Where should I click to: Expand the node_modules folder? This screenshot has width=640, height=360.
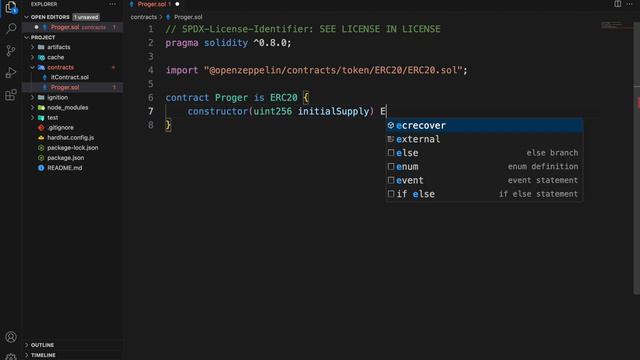[33, 107]
